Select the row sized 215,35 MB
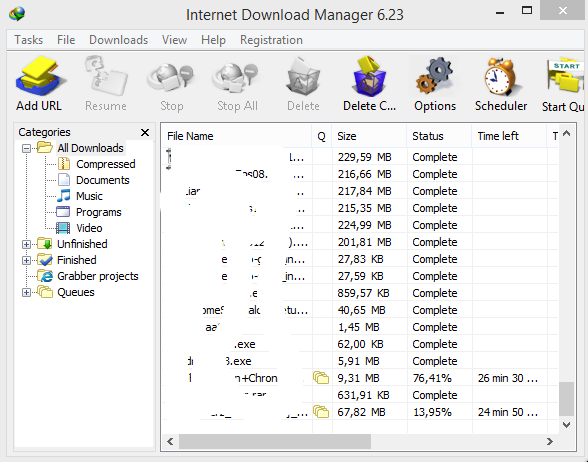The image size is (588, 462). tap(361, 208)
